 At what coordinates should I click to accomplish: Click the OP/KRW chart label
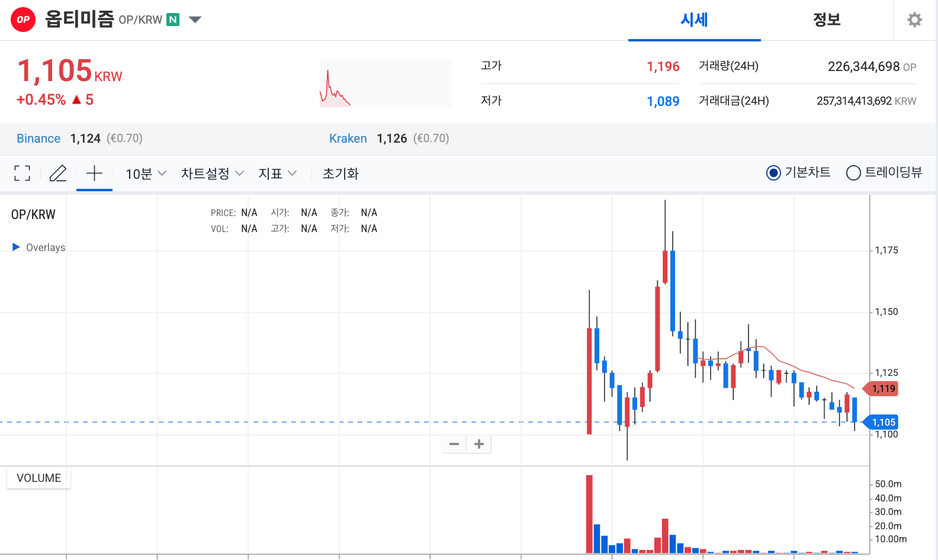pos(33,214)
